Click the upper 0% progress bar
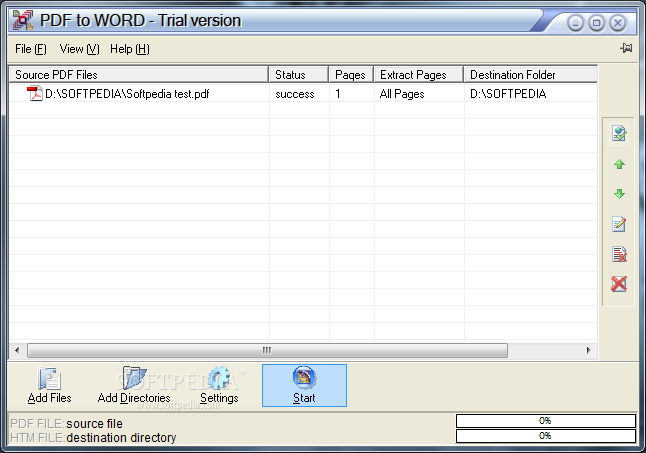646x453 pixels. 545,421
